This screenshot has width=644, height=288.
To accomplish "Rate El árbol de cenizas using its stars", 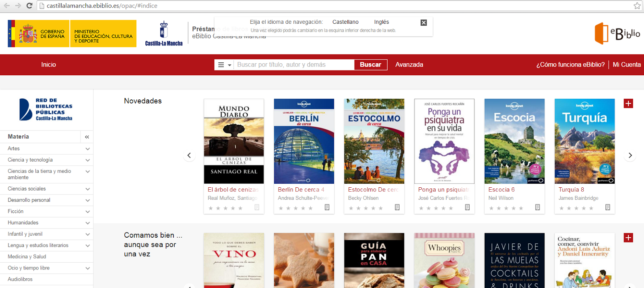I will click(225, 208).
